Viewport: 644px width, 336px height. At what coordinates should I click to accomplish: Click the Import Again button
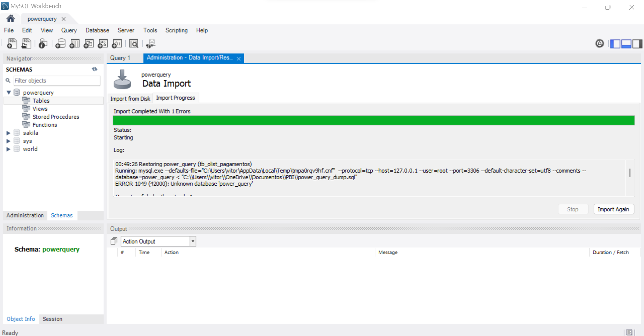point(613,209)
